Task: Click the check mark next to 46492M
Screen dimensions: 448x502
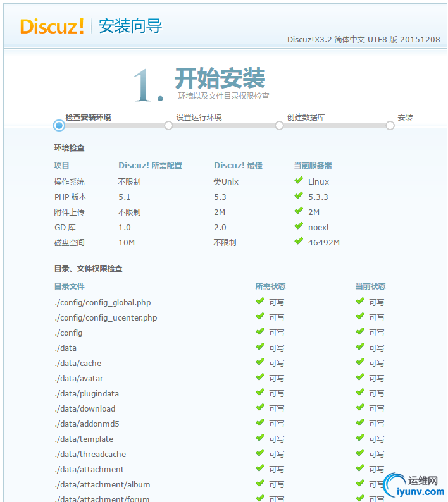Action: coord(299,241)
